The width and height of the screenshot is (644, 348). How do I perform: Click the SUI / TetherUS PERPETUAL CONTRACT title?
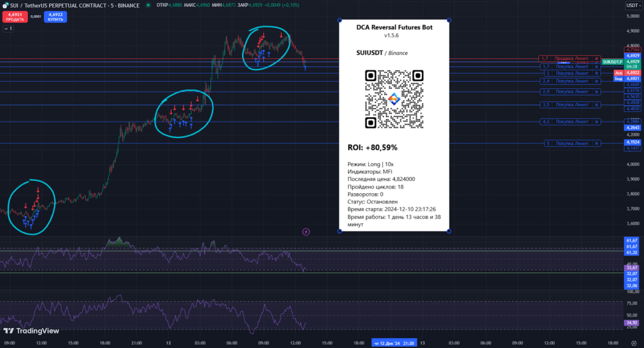pos(75,6)
